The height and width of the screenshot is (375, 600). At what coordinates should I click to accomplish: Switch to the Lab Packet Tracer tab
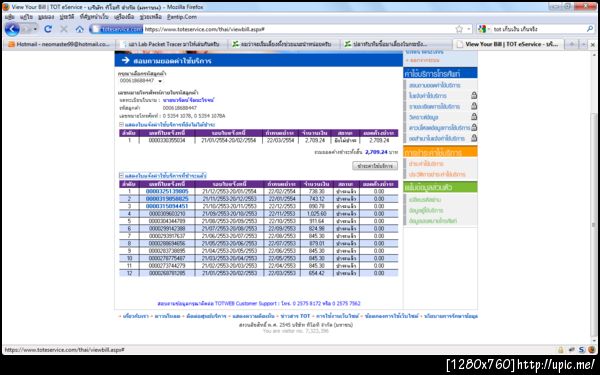tap(171, 44)
